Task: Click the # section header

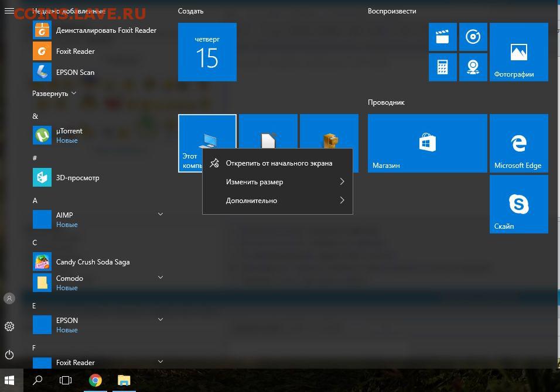Action: (x=35, y=158)
